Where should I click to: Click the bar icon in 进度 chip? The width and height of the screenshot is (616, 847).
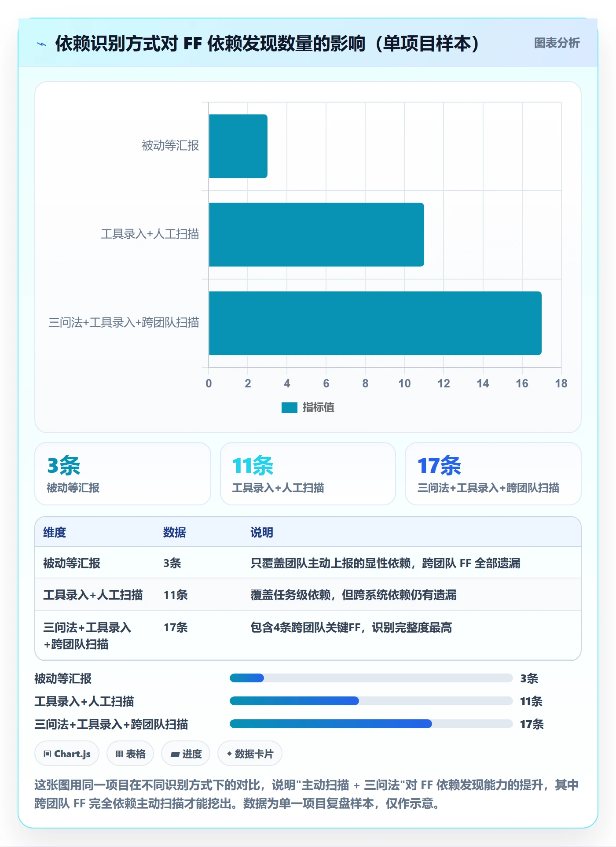tap(175, 754)
